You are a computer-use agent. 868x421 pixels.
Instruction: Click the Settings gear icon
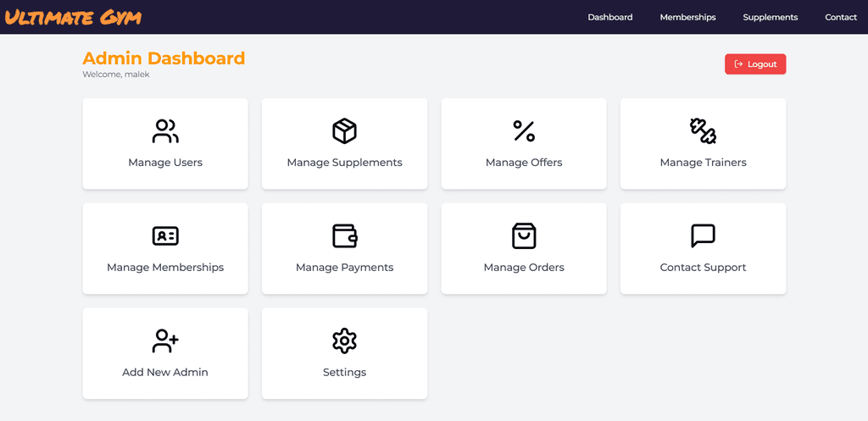tap(344, 341)
